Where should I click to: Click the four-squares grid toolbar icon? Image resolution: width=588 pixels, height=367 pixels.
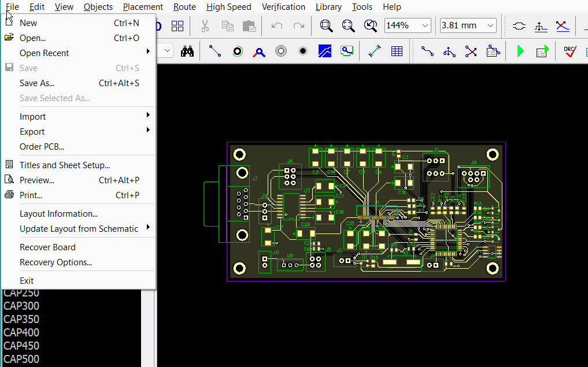(x=177, y=26)
